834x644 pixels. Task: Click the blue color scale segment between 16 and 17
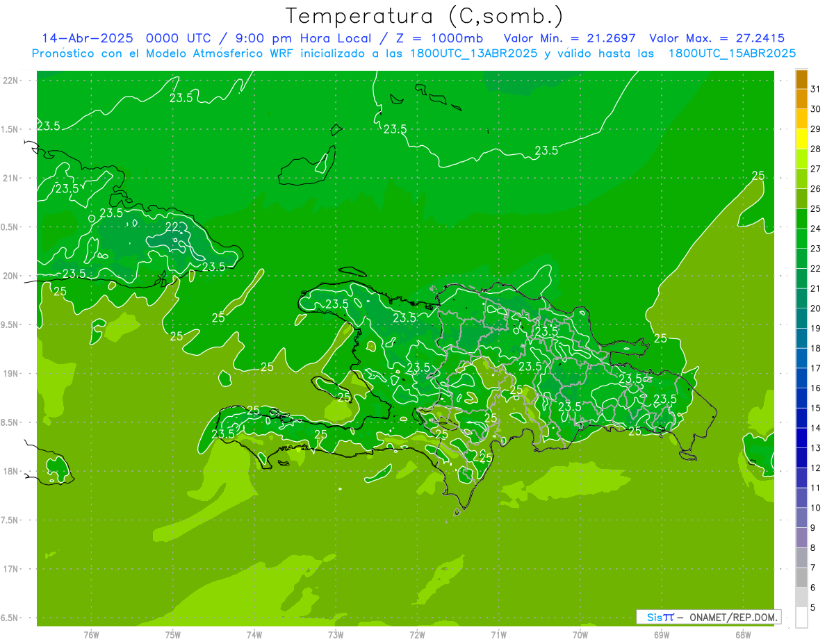point(801,379)
